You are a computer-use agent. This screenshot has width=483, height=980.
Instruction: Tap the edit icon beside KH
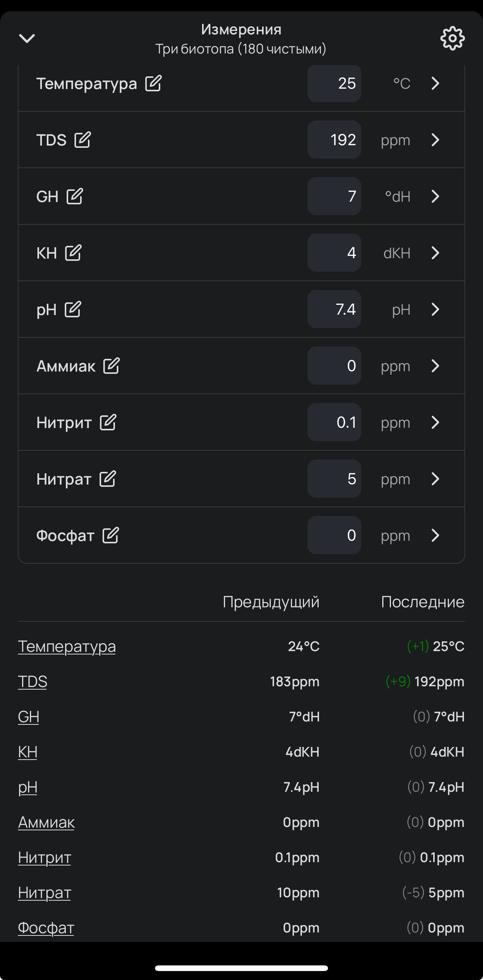73,253
